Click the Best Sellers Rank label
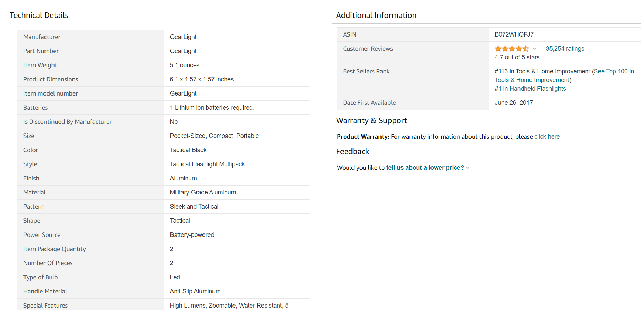 click(366, 71)
